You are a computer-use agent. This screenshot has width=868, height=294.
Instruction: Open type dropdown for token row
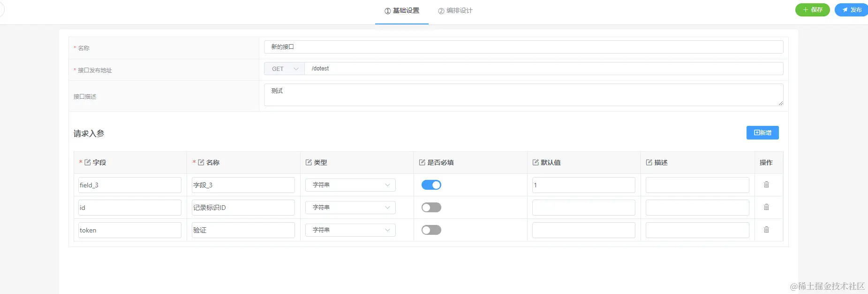(x=350, y=230)
